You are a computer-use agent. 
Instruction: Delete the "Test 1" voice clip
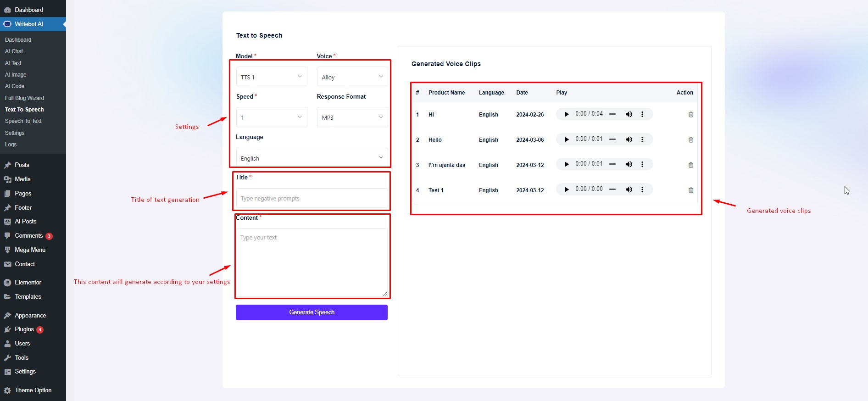coord(691,190)
